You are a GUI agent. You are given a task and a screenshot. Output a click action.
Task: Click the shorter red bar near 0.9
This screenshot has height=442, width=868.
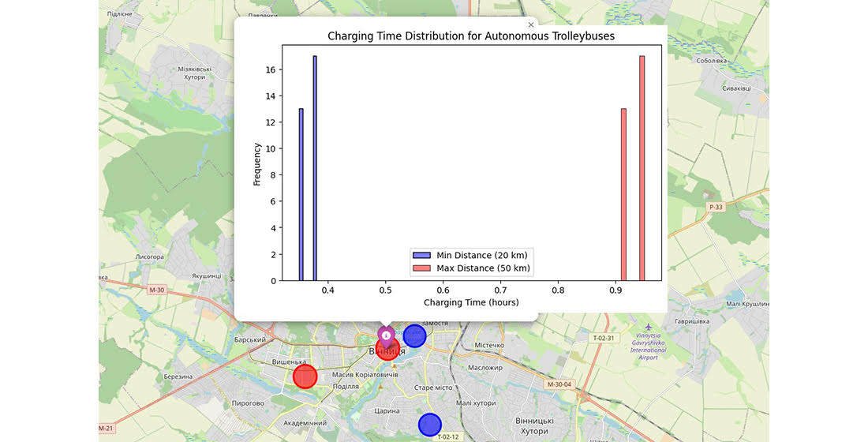(x=624, y=194)
